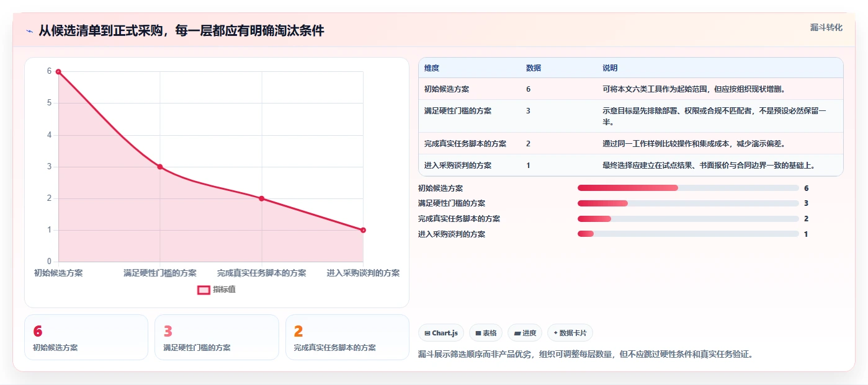Click x-axis label 满足硬性门槛的方案 under chart
This screenshot has height=385, width=868.
point(160,273)
